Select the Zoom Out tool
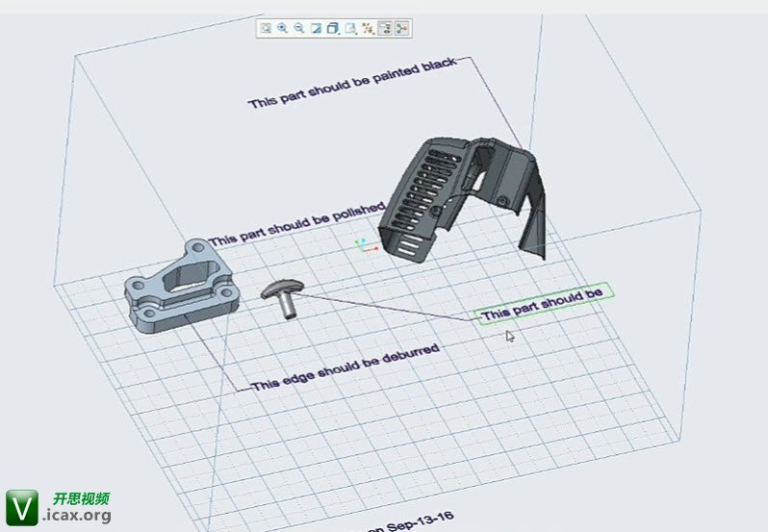 coord(298,29)
